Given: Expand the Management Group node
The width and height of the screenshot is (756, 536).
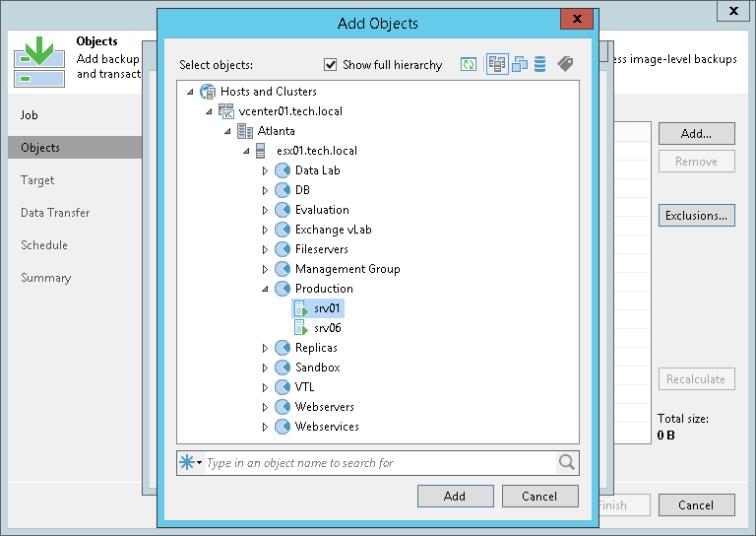Looking at the screenshot, I should click(x=265, y=269).
